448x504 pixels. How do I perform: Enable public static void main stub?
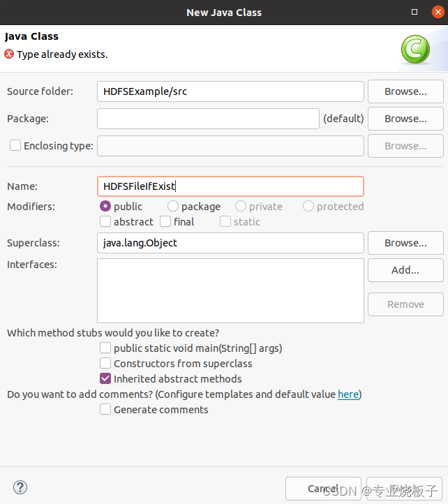pos(105,348)
